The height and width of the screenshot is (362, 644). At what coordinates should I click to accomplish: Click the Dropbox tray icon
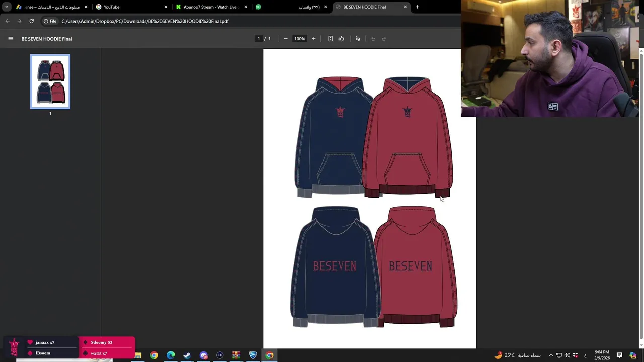click(575, 355)
